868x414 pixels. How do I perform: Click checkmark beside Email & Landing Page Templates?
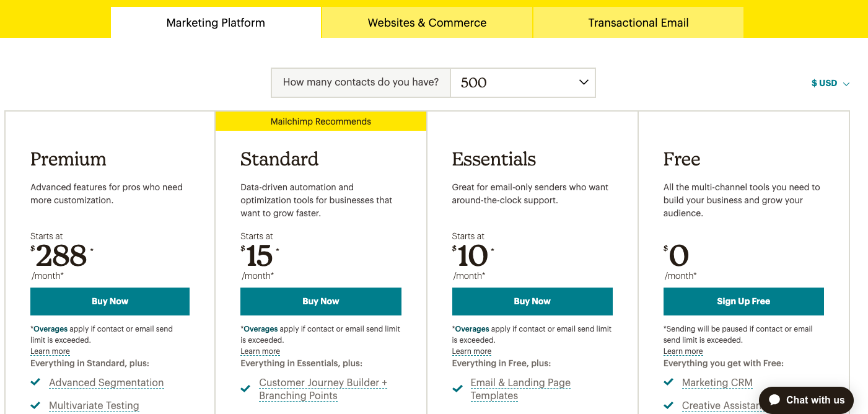tap(457, 389)
